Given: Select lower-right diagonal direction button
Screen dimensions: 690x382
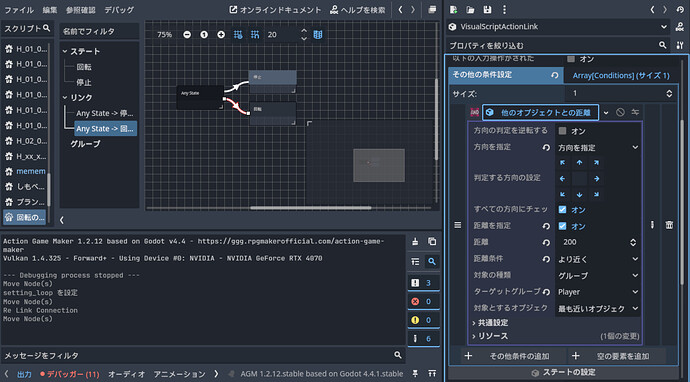Looking at the screenshot, I should click(596, 195).
